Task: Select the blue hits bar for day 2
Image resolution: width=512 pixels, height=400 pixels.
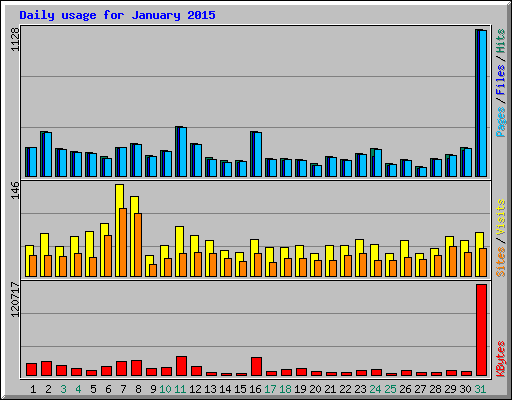Action: click(46, 154)
